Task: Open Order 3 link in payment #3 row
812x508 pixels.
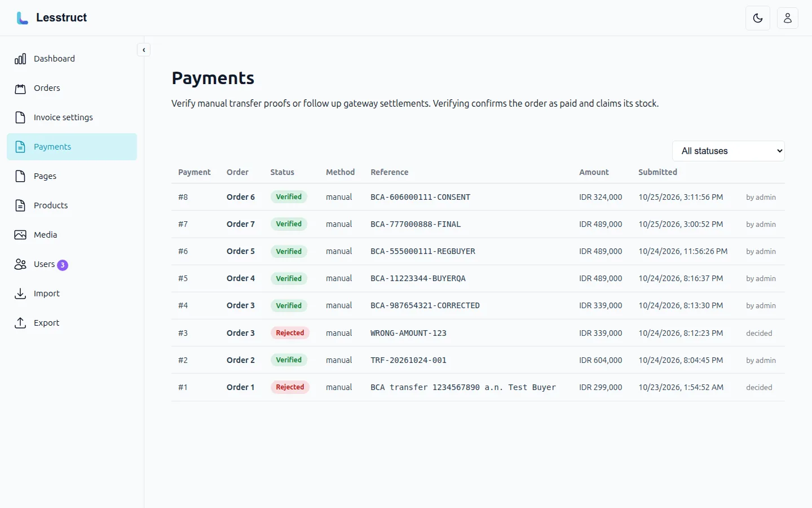Action: (x=241, y=333)
